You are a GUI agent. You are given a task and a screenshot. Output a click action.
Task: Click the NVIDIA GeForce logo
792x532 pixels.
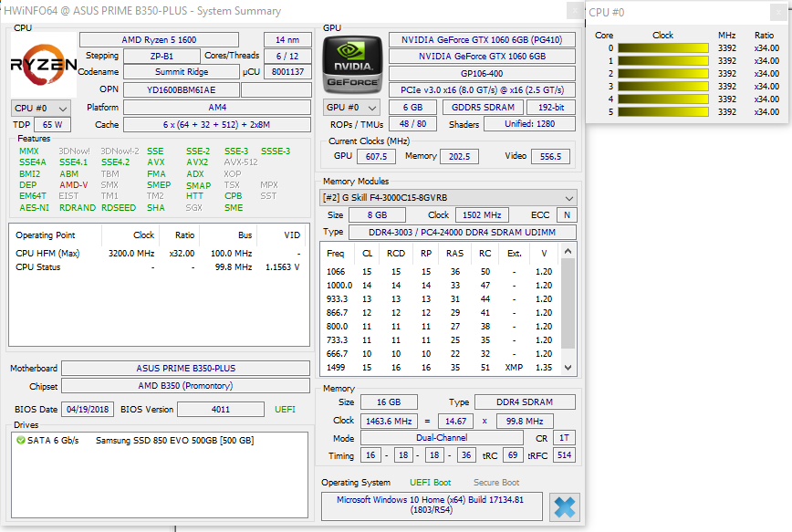(352, 65)
